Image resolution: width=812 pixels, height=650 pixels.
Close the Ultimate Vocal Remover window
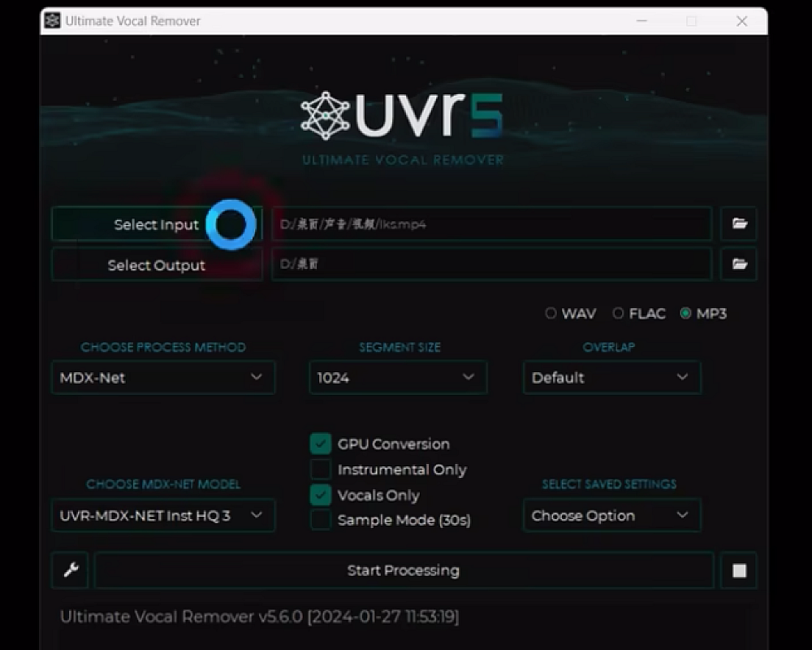[741, 21]
